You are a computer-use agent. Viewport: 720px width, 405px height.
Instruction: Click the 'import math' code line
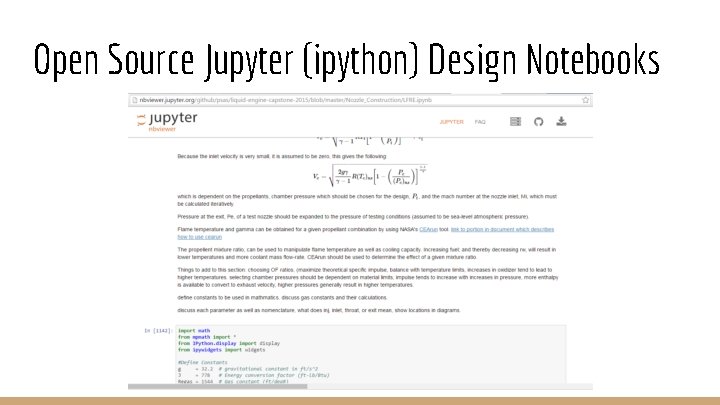[194, 331]
